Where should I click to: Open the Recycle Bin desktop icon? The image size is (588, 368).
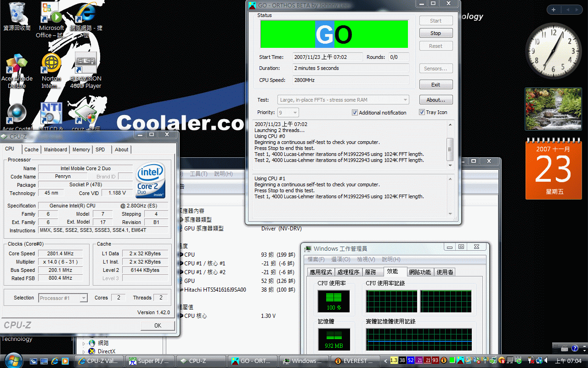[x=17, y=17]
